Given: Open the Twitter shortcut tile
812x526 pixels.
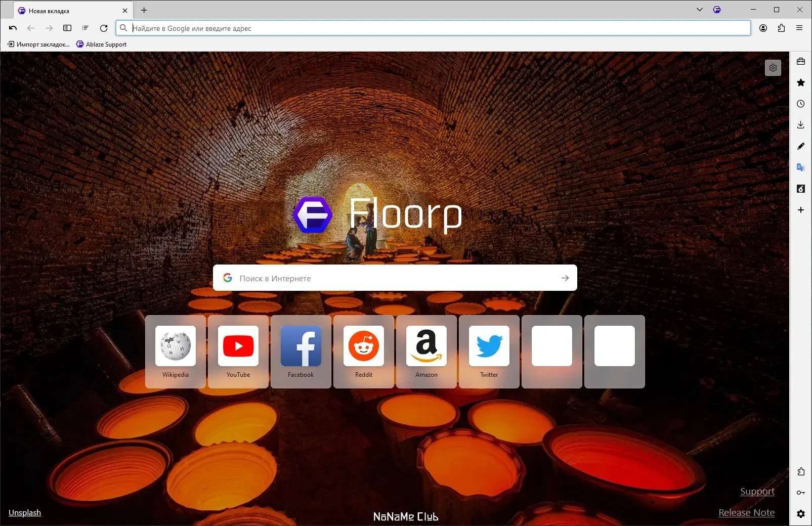Looking at the screenshot, I should coord(489,352).
